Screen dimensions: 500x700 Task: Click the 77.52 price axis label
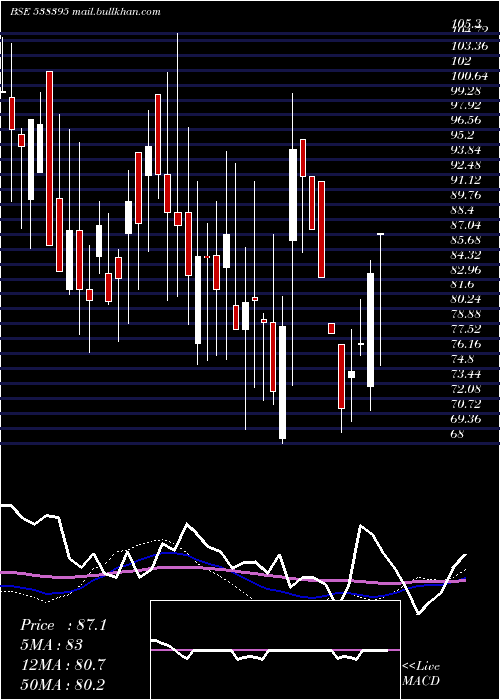click(x=466, y=329)
